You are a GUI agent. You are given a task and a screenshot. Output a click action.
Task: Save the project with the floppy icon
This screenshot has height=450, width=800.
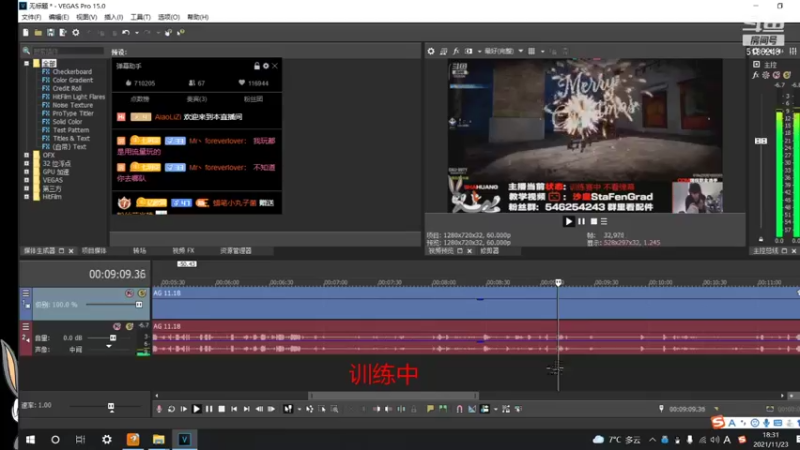(51, 33)
